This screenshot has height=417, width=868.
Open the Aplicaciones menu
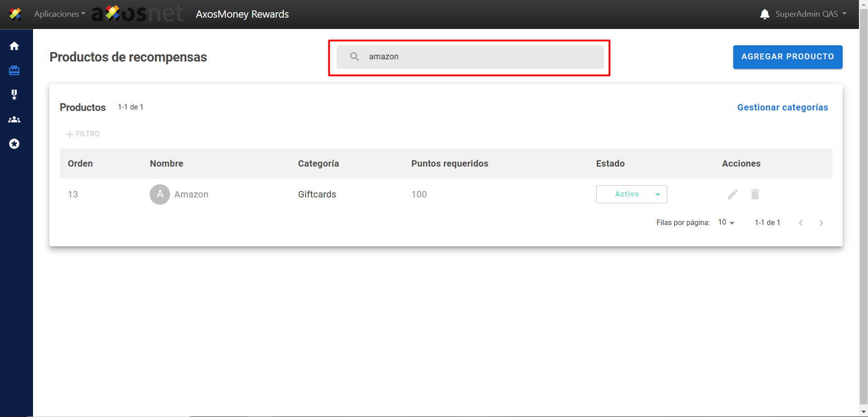pos(59,14)
